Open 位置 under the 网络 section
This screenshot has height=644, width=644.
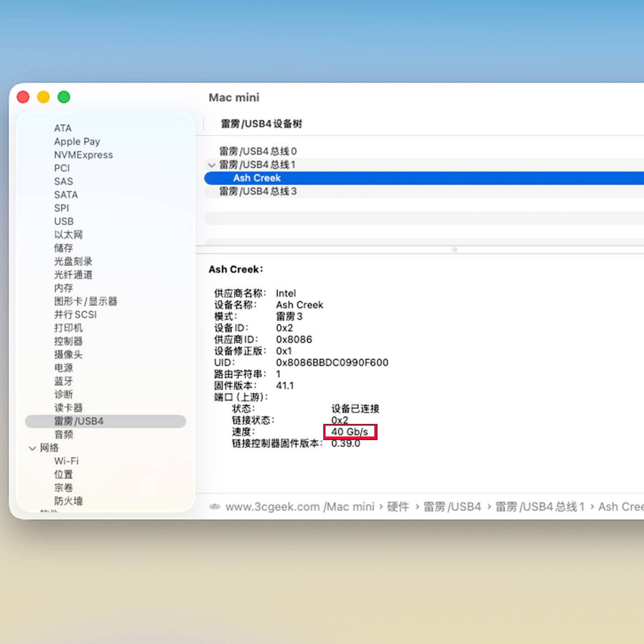[64, 475]
